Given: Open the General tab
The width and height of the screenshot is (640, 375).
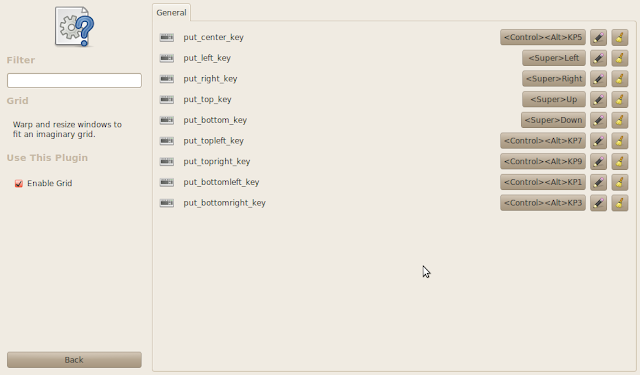Looking at the screenshot, I should click(171, 13).
